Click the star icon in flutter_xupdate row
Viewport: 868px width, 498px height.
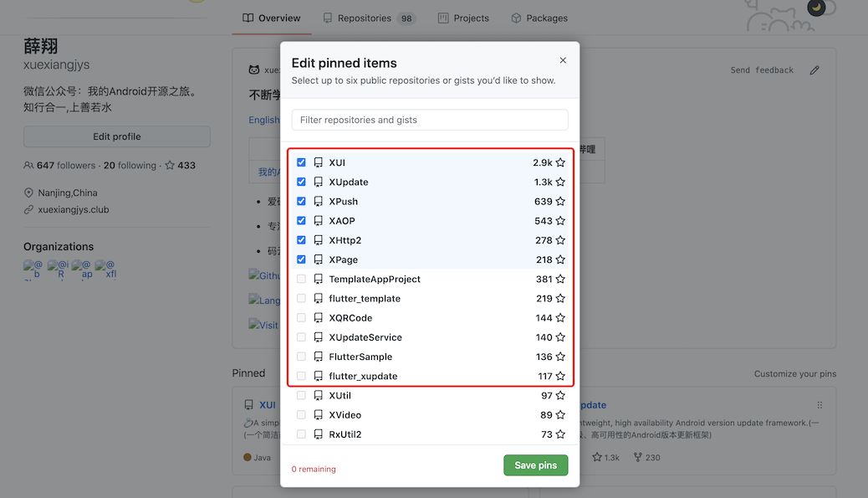click(x=560, y=377)
